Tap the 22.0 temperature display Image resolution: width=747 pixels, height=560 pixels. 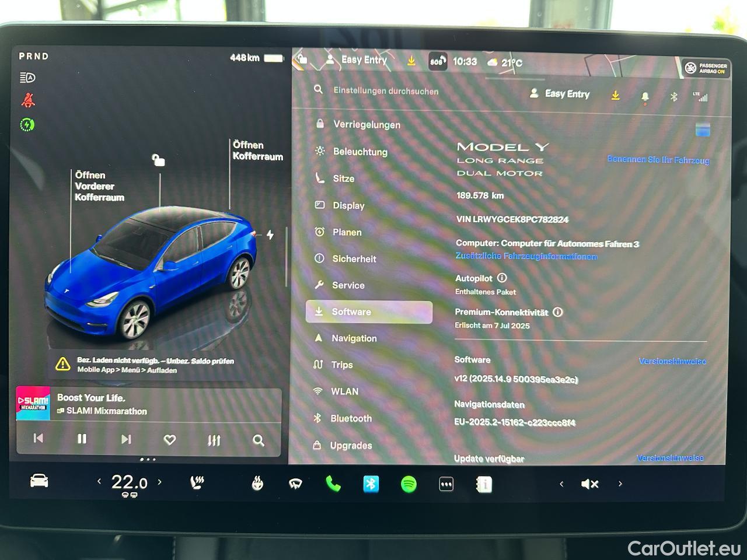pos(129,482)
